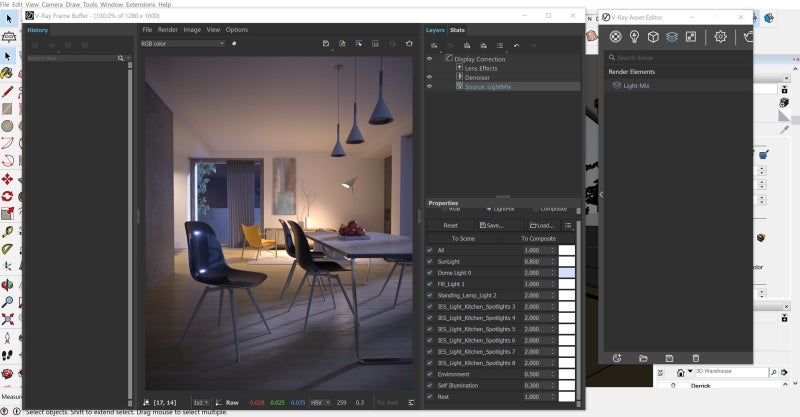The width and height of the screenshot is (800, 417).
Task: Click delete trash icon in Asset Editor
Action: (x=695, y=358)
